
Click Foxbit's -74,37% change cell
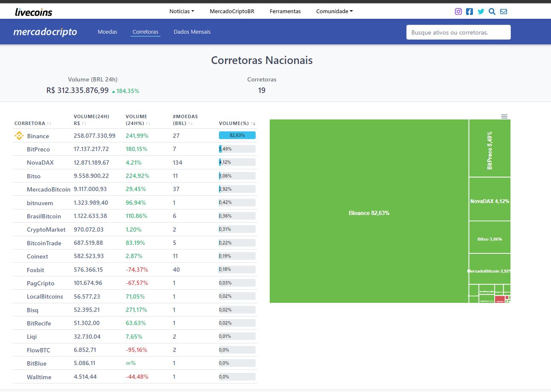click(x=137, y=270)
